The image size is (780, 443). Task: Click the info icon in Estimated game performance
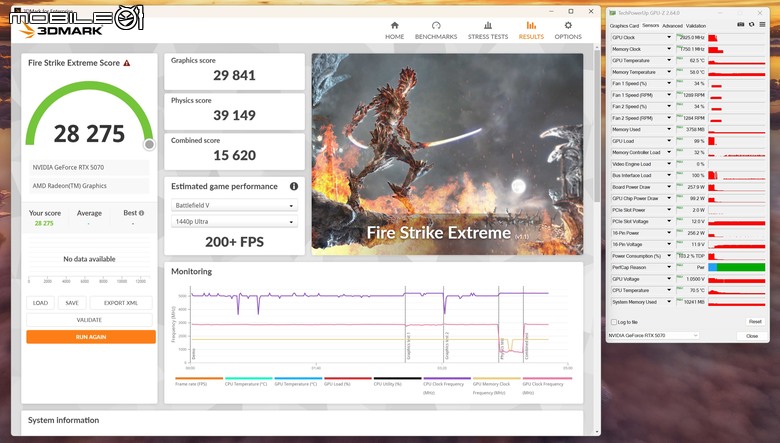click(x=294, y=186)
